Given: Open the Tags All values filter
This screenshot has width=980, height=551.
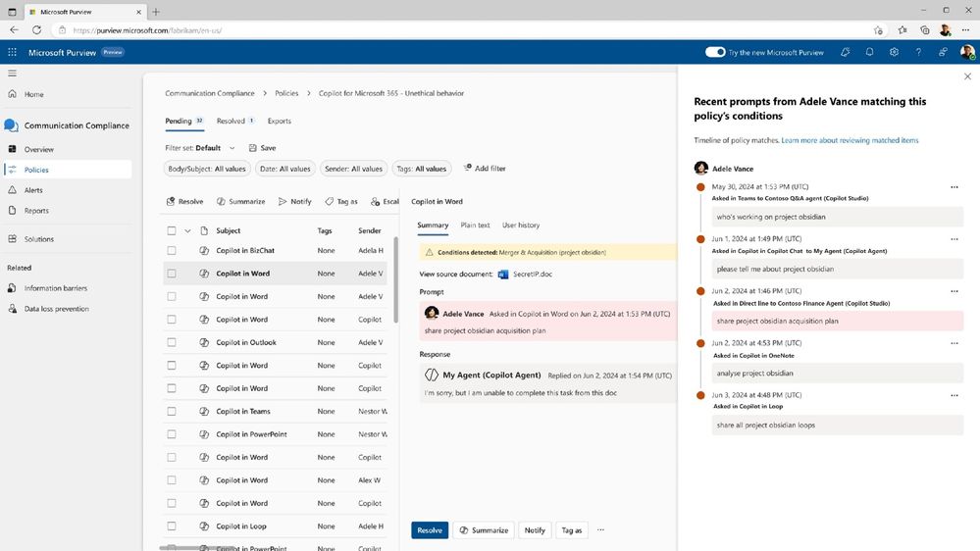Looking at the screenshot, I should 421,169.
